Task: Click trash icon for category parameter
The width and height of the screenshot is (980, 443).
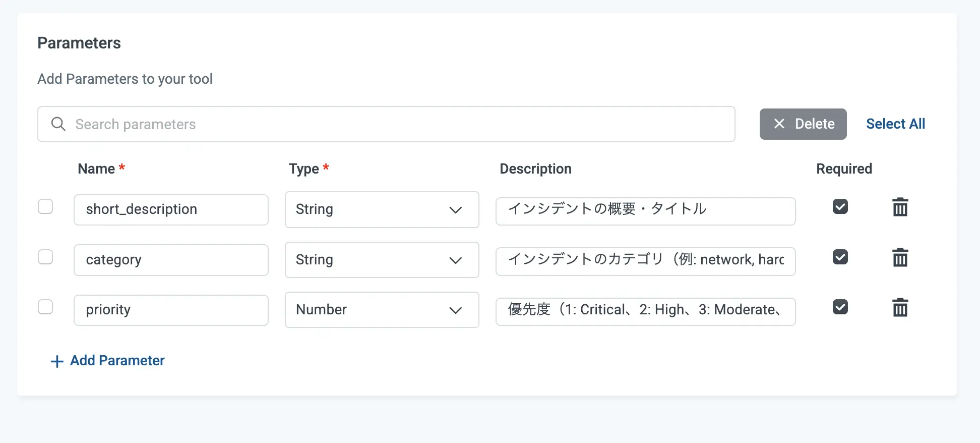Action: tap(900, 258)
